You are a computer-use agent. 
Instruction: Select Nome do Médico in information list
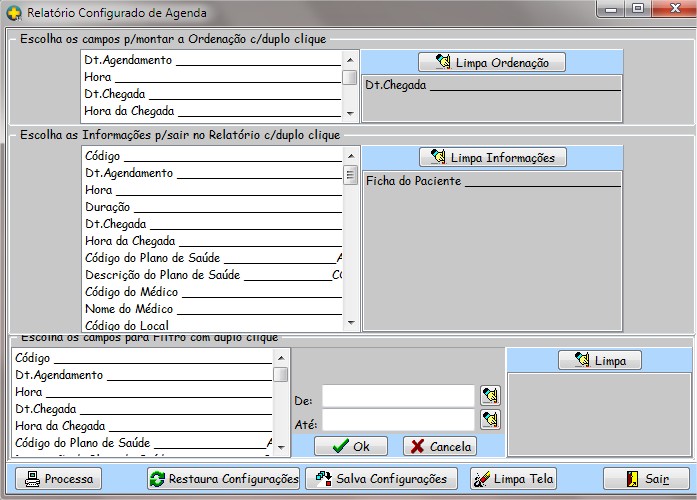click(130, 309)
